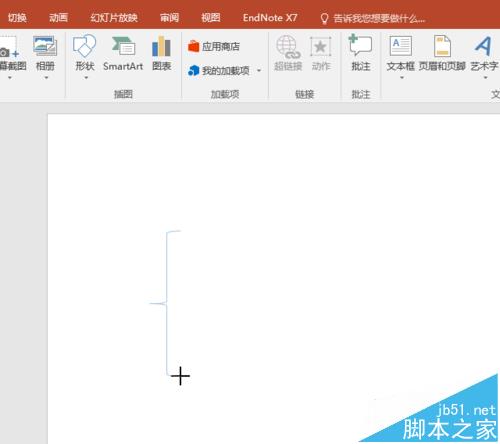This screenshot has height=444, width=500.
Task: Open 我的加载项 add-ins
Action: (219, 71)
